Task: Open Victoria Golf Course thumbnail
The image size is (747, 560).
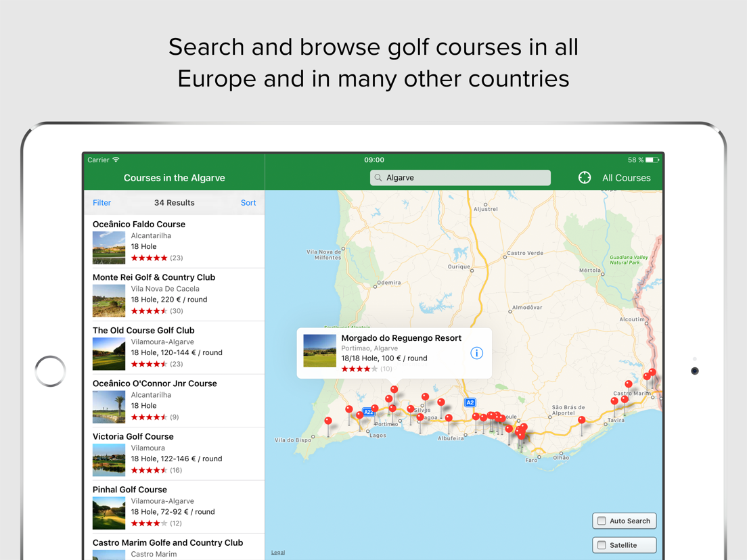Action: point(109,460)
